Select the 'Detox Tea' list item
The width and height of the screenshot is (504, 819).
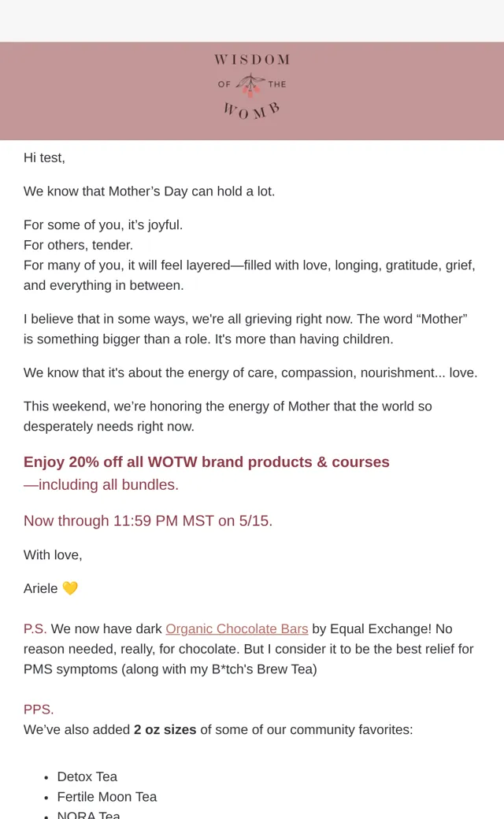point(87,776)
